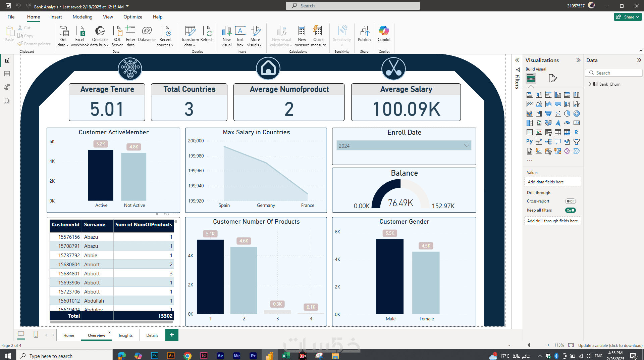Collapse the Visualizations pane

click(x=578, y=60)
